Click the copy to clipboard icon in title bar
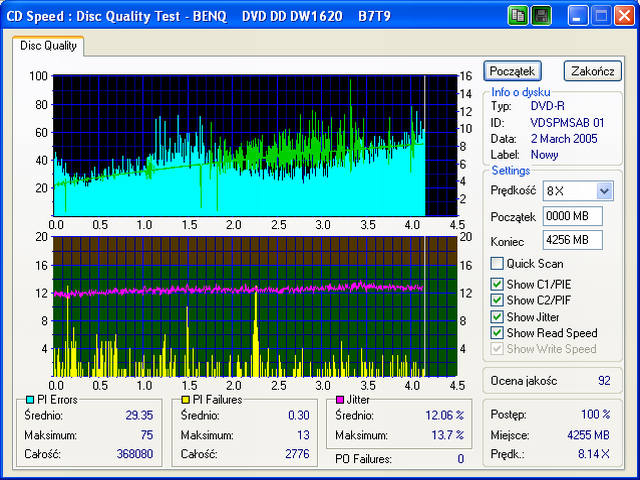This screenshot has height=480, width=640. (518, 16)
